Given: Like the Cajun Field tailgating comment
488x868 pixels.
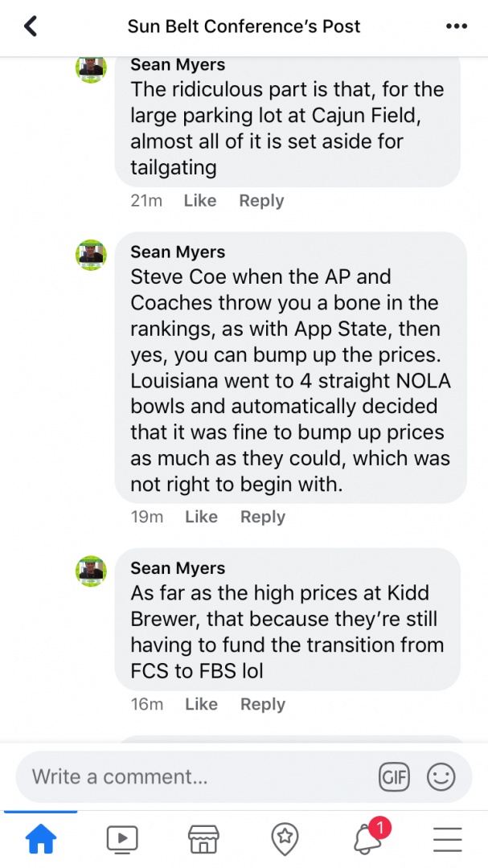Looking at the screenshot, I should click(200, 201).
